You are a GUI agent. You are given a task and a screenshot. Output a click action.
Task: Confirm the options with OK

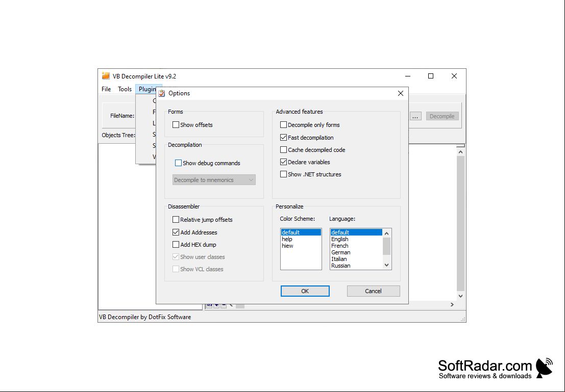[305, 291]
